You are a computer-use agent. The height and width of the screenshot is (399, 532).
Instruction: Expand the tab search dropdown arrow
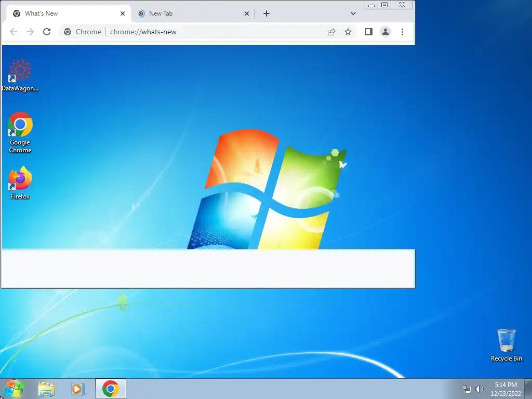353,14
